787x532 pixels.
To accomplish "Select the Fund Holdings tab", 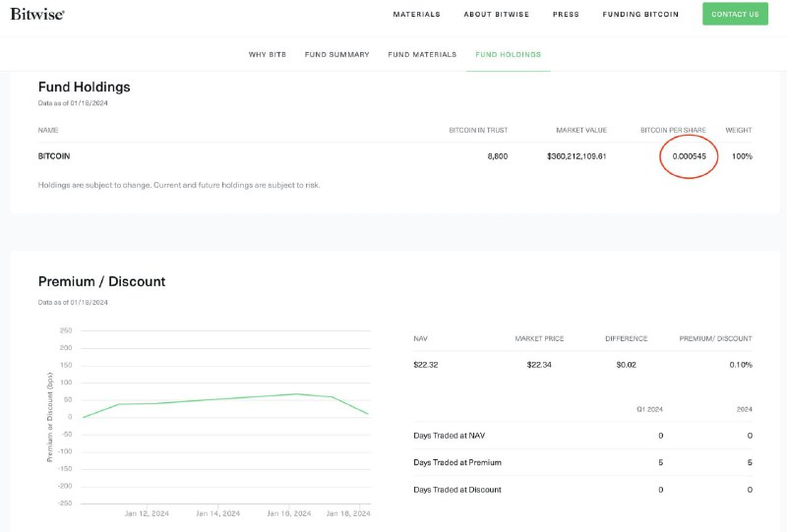I will [x=508, y=54].
